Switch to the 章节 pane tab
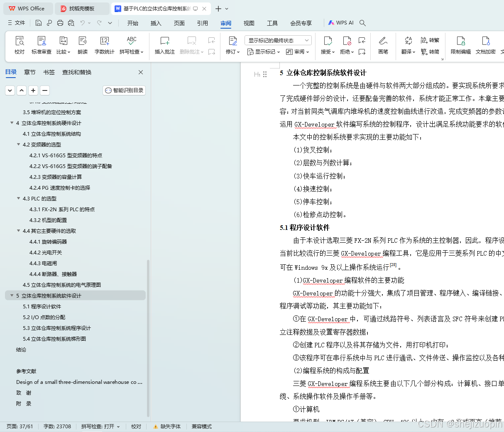Image resolution: width=504 pixels, height=432 pixels. 30,72
